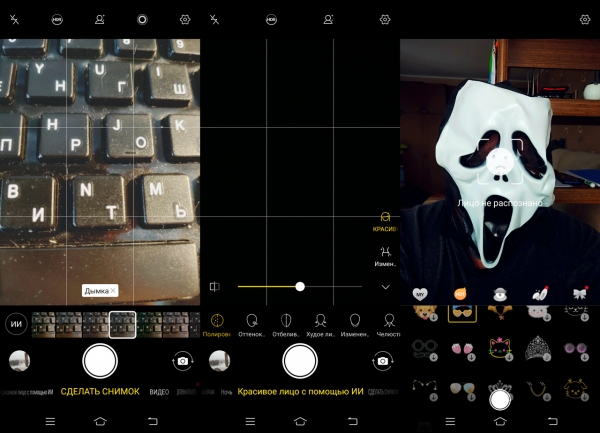Toggle HDR on the middle beauty screen
600x433 pixels.
pyautogui.click(x=271, y=20)
